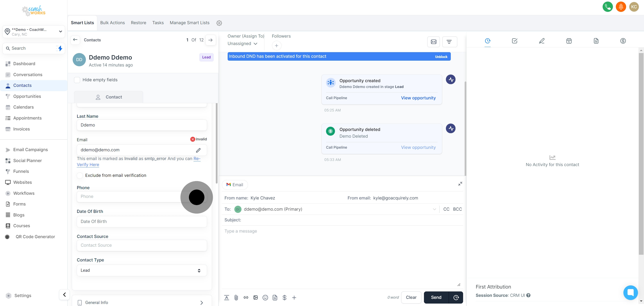Open Opportunities in the sidebar
The image size is (644, 306).
[x=27, y=96]
